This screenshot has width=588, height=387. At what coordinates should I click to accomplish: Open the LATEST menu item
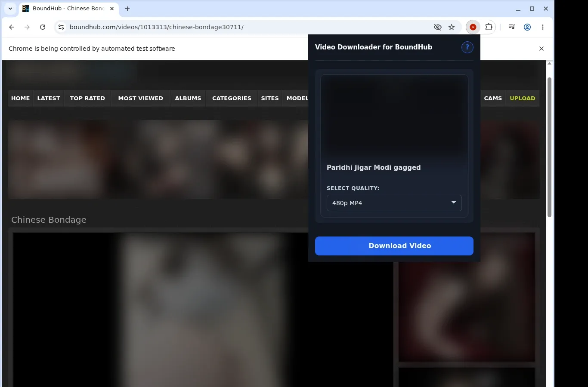click(49, 98)
